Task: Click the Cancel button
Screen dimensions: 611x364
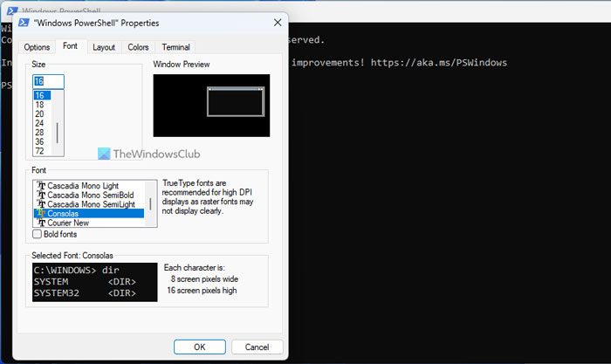Action: tap(257, 347)
